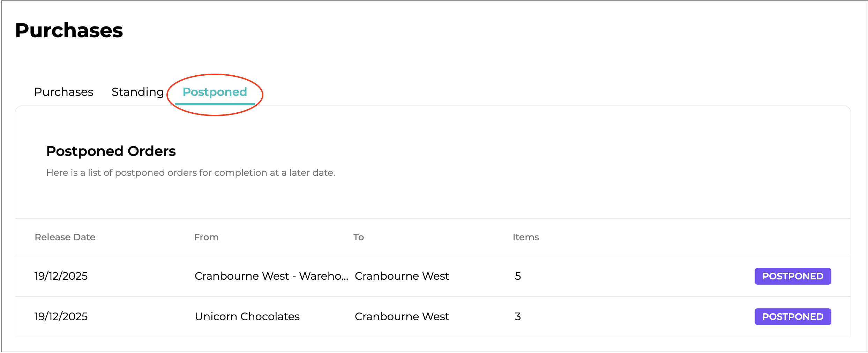The image size is (868, 353).
Task: Click the From column header
Action: [206, 237]
